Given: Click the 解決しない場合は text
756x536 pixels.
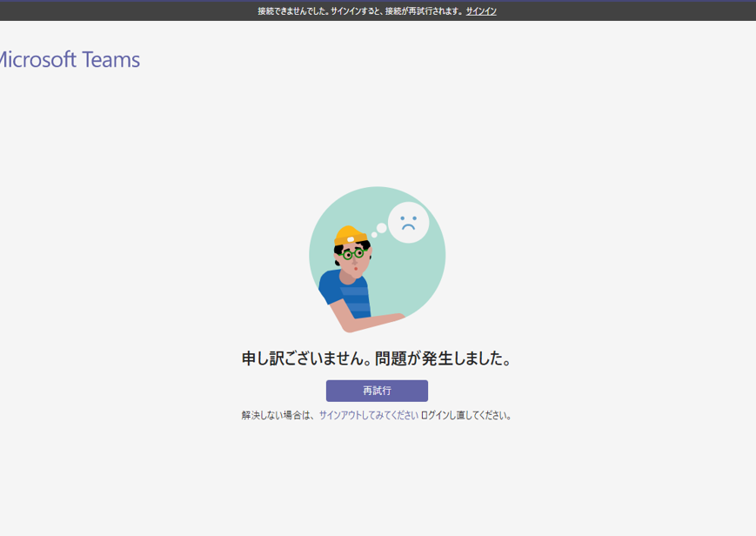Looking at the screenshot, I should pos(278,415).
